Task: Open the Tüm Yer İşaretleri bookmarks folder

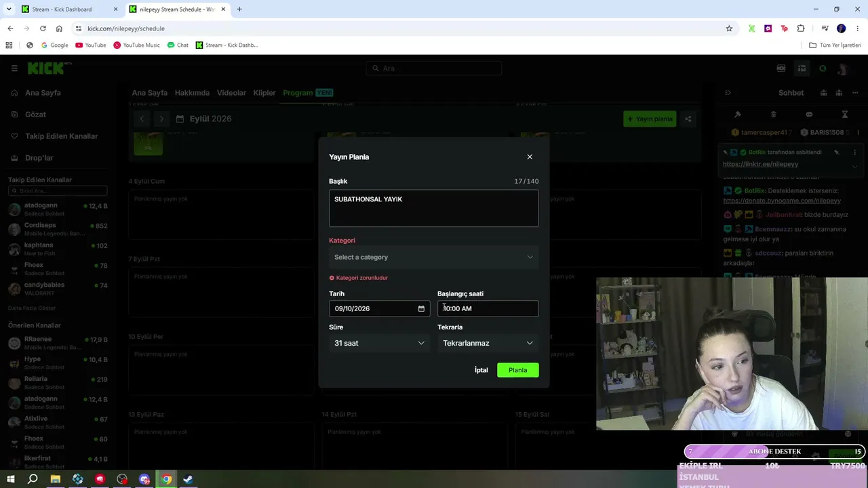Action: tap(835, 45)
